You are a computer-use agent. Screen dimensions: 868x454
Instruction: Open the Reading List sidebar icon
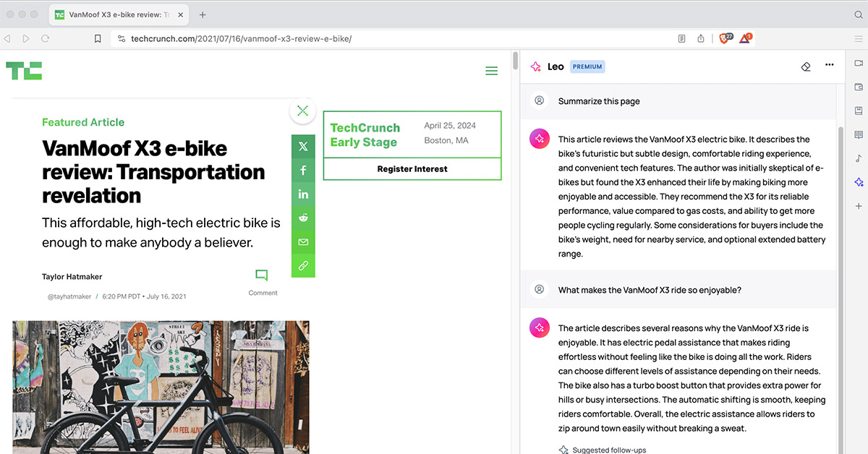[859, 134]
